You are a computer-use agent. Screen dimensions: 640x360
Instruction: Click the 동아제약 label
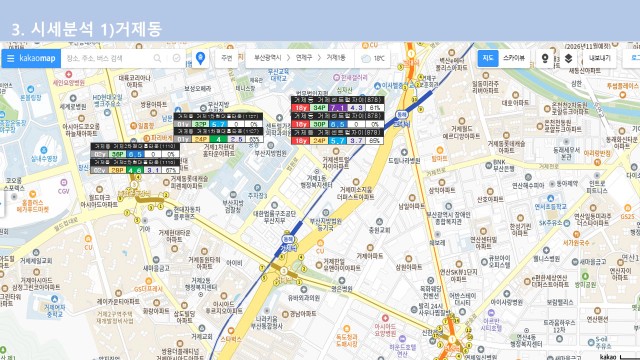pyautogui.click(x=567, y=184)
